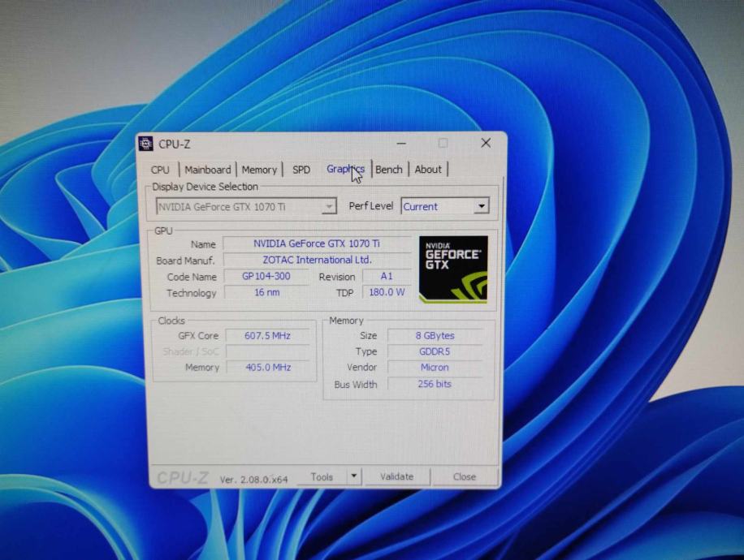Open the About tab

point(428,170)
